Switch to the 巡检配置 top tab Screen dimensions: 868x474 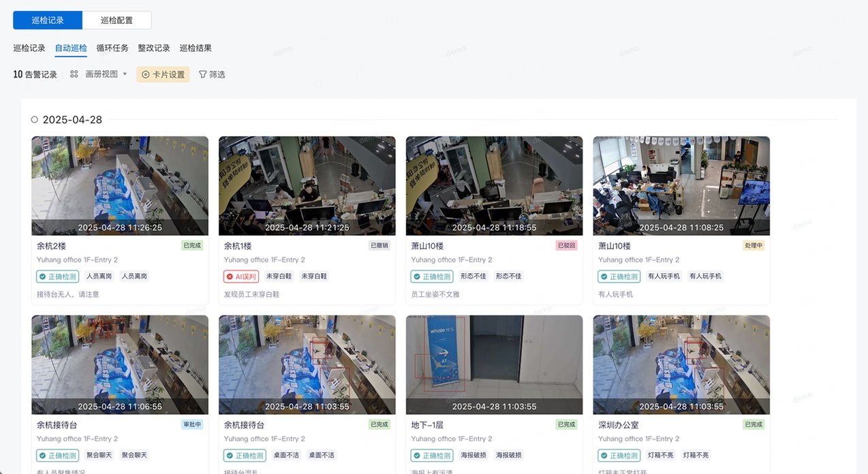pos(117,20)
